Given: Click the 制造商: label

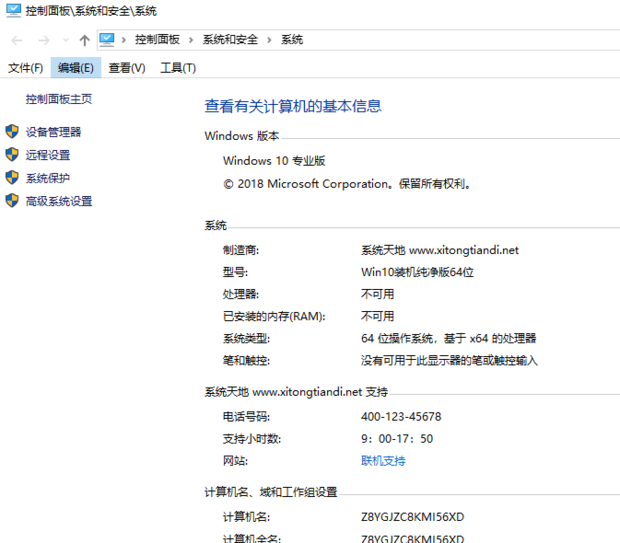Looking at the screenshot, I should (x=241, y=250).
